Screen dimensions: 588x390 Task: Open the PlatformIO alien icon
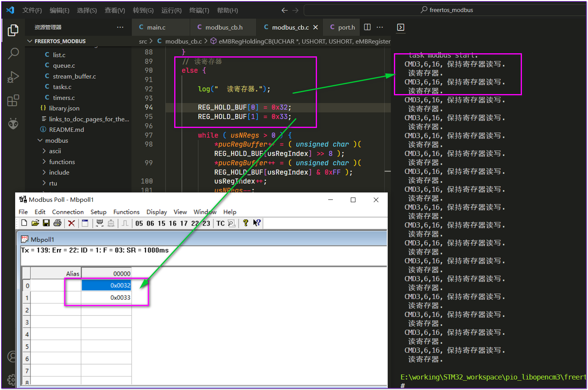(x=13, y=124)
